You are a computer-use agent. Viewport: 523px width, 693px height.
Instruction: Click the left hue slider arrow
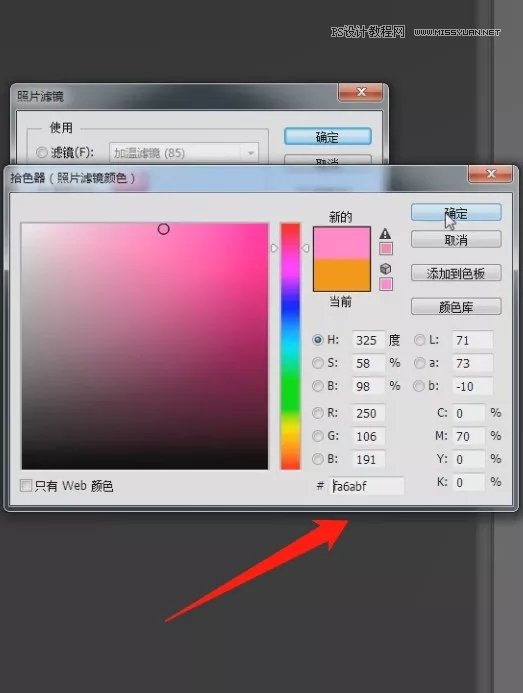pyautogui.click(x=274, y=248)
